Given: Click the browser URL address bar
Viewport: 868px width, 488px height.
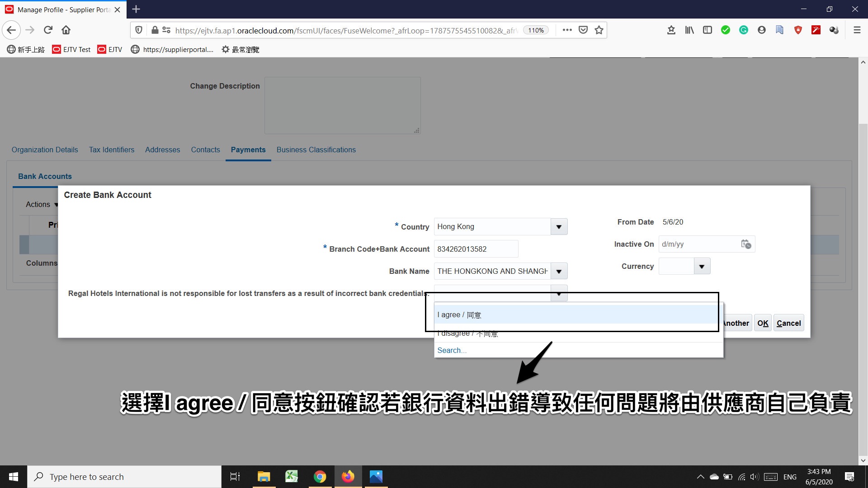Looking at the screenshot, I should (346, 30).
